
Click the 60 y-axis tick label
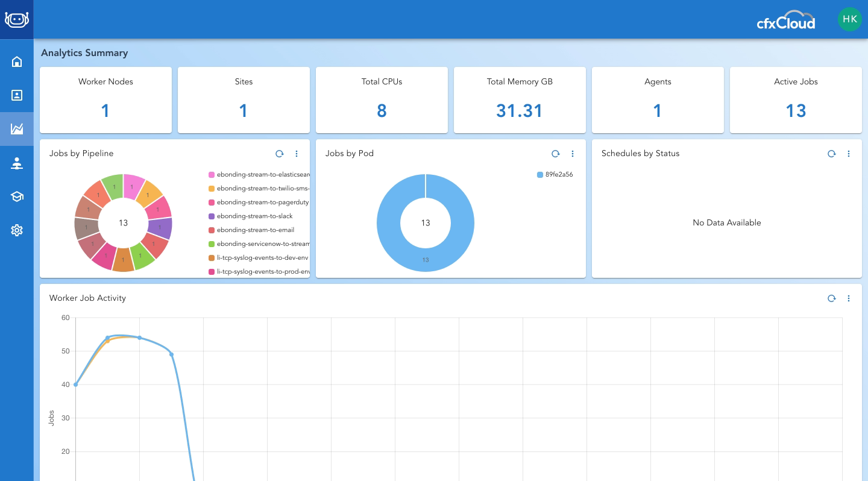coord(66,318)
